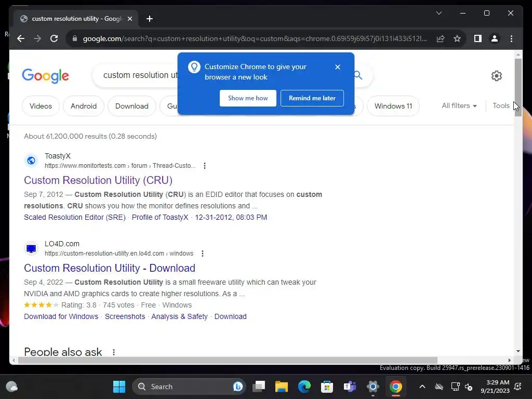Click the scroll right arrow
532x399 pixels.
pos(509,360)
